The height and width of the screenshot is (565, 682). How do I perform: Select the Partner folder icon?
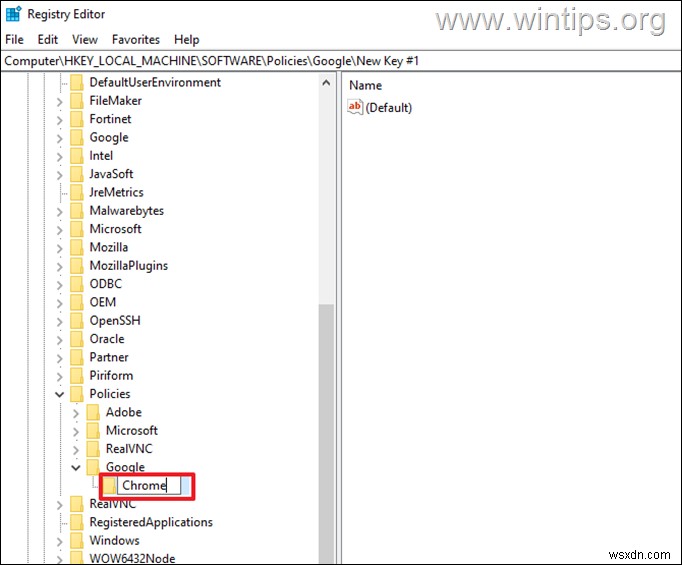(77, 357)
